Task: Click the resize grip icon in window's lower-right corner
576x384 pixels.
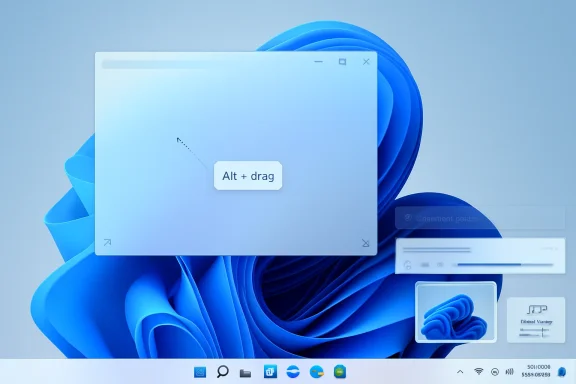Action: 366,243
